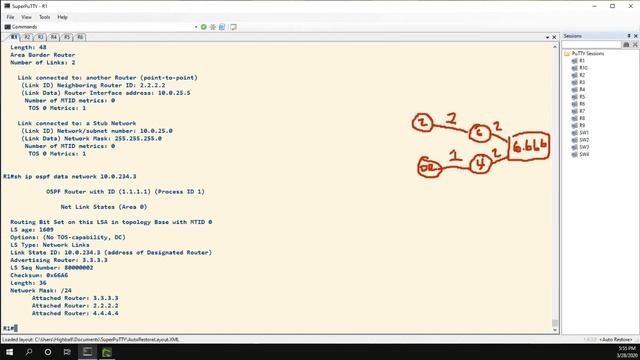This screenshot has height=360, width=640.
Task: Toggle the Sessions panel pin
Action: [x=629, y=36]
